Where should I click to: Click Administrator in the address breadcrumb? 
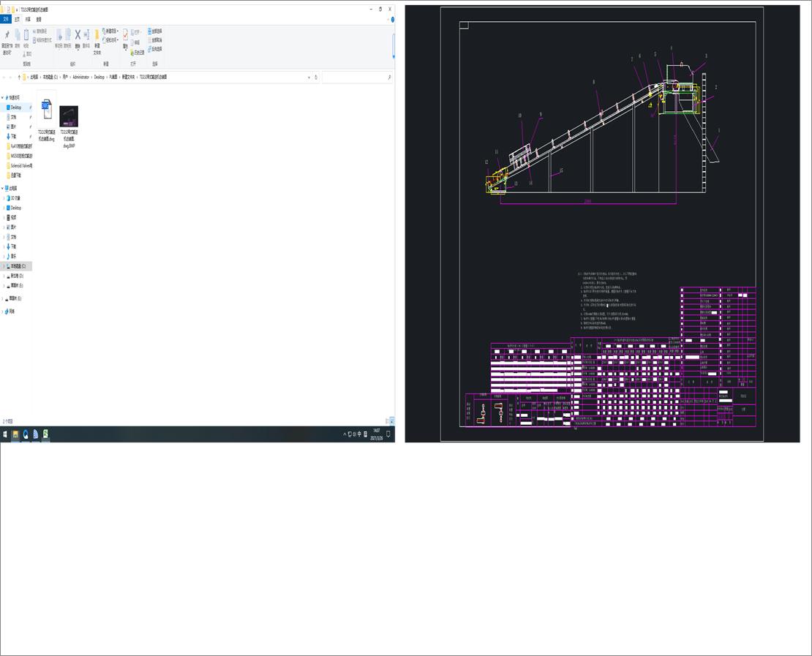(x=80, y=77)
